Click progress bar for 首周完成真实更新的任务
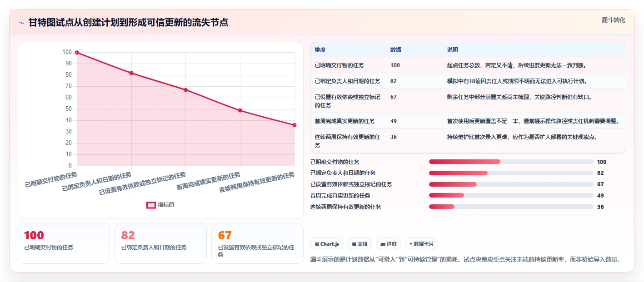The height and width of the screenshot is (282, 644). pyautogui.click(x=511, y=196)
